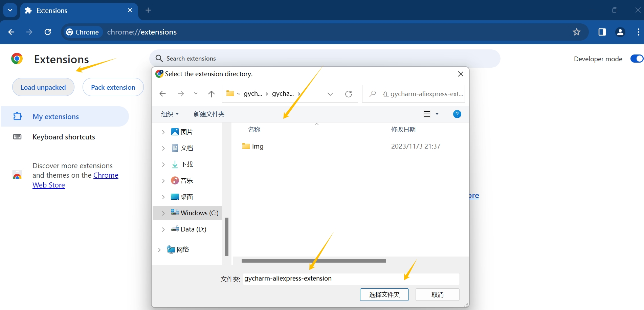
Task: Click the Load unpacked button
Action: coord(43,87)
